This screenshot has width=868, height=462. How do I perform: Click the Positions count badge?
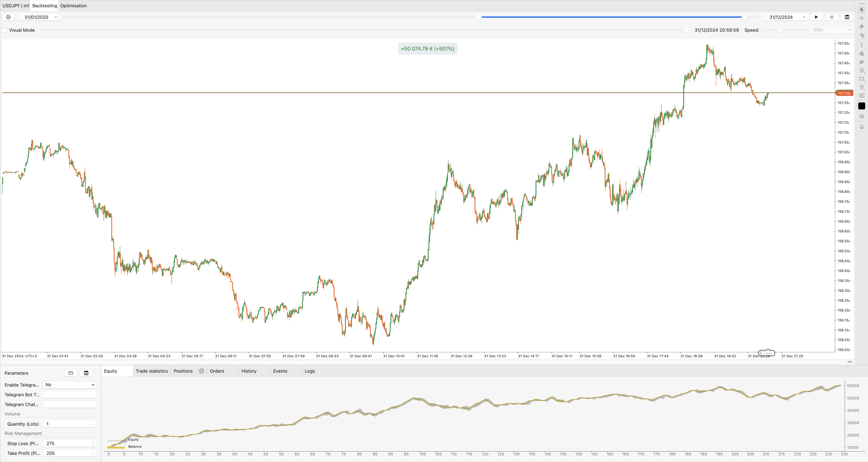[x=201, y=371]
